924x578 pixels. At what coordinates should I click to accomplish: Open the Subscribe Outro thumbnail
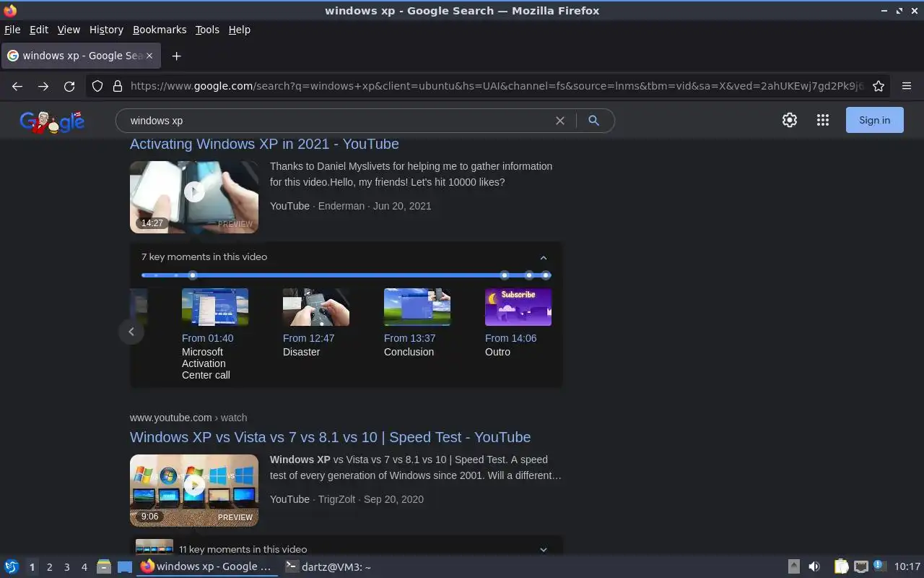[518, 307]
